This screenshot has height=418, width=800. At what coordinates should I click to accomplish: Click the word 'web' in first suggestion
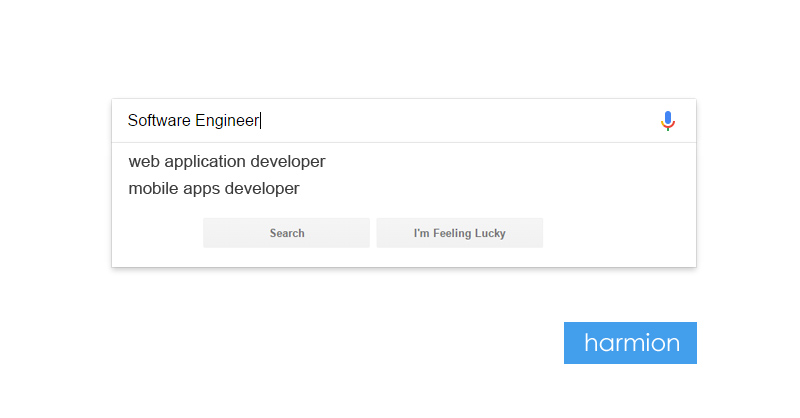tap(144, 162)
